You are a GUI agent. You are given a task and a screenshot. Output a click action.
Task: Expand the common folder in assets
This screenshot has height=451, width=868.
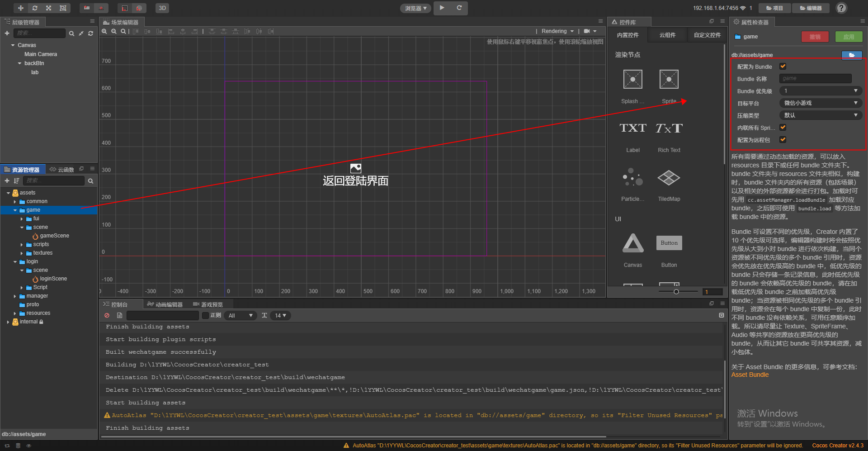pos(15,202)
